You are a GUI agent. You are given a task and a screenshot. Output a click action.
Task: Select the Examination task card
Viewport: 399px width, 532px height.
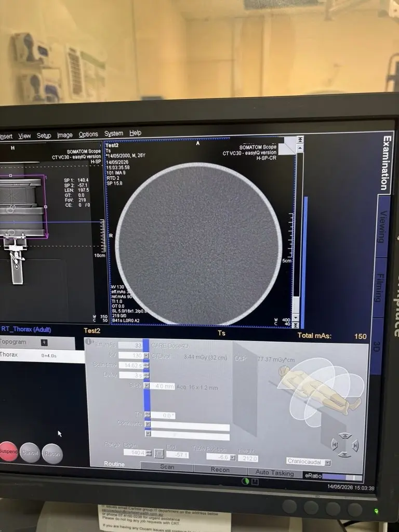[386, 163]
